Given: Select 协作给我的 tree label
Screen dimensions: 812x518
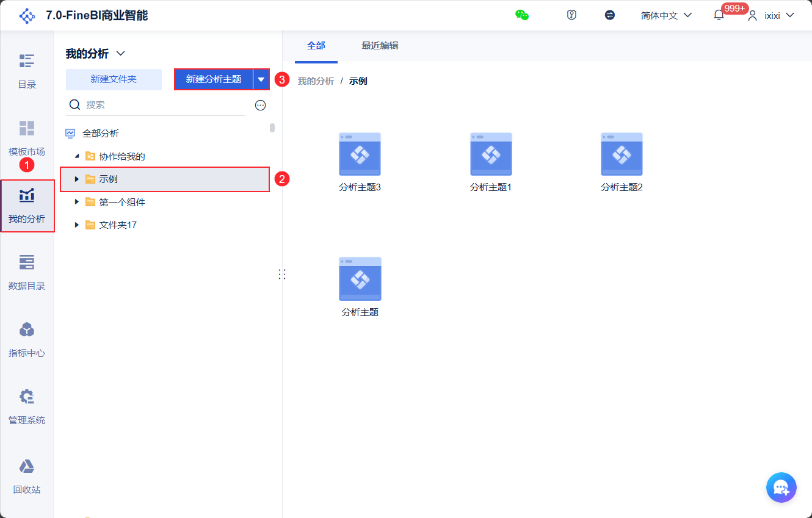Looking at the screenshot, I should (x=122, y=156).
